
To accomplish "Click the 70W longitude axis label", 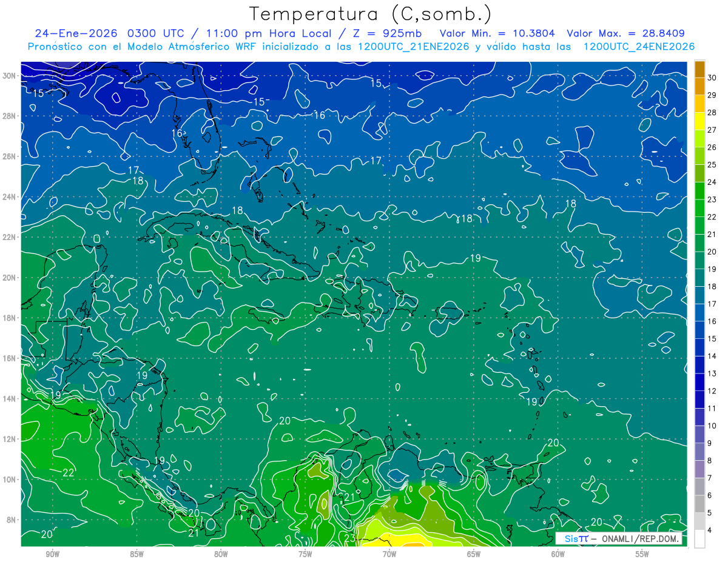I will [389, 554].
